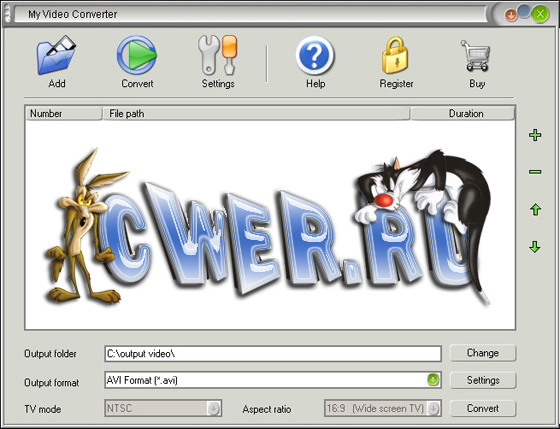The height and width of the screenshot is (429, 560).
Task: Move the file down with green down arrow
Action: pyautogui.click(x=535, y=246)
